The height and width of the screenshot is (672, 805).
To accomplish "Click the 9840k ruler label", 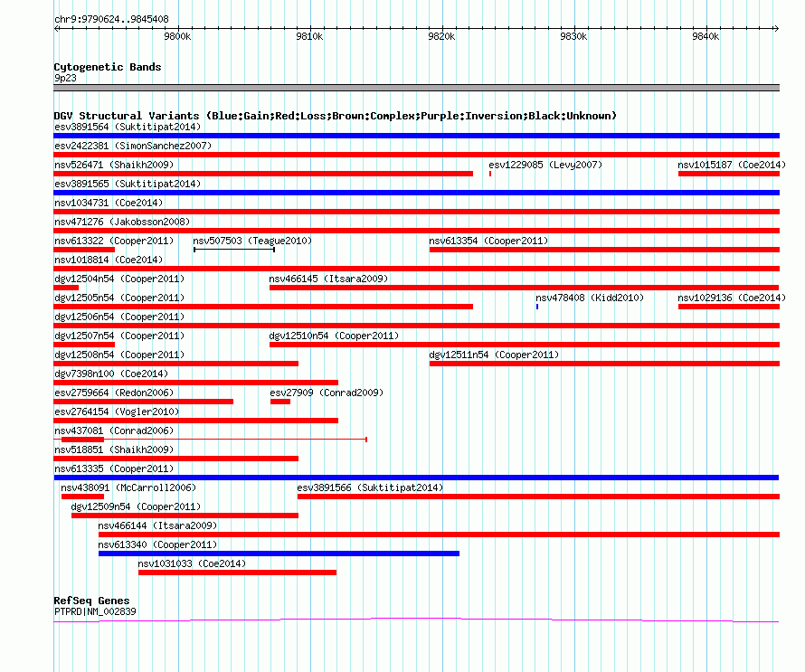I will (706, 36).
